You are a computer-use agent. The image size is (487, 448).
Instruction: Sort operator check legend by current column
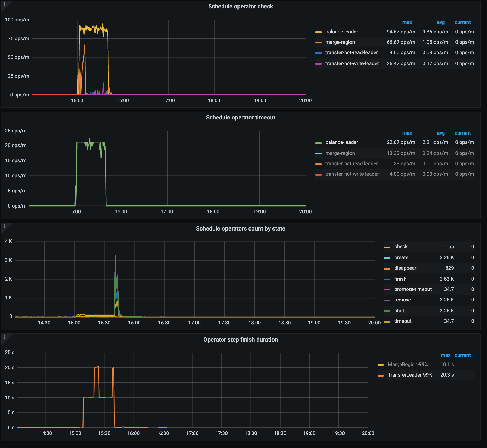point(462,22)
